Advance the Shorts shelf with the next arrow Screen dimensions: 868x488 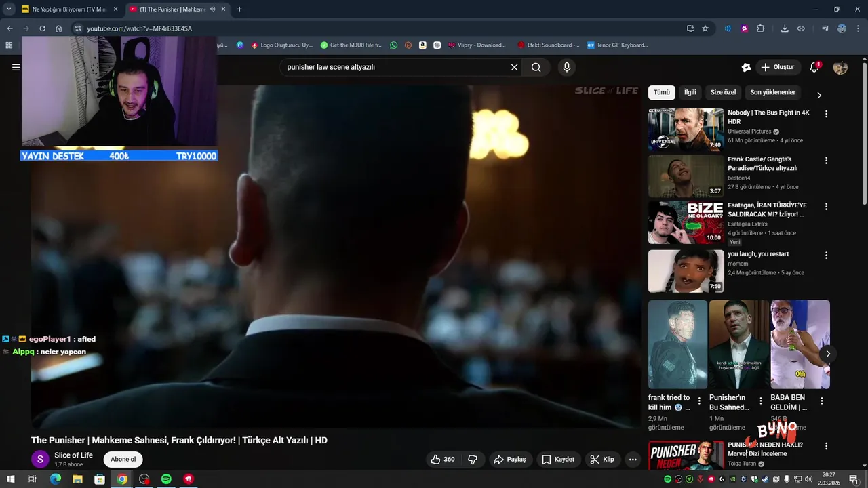[x=828, y=354]
